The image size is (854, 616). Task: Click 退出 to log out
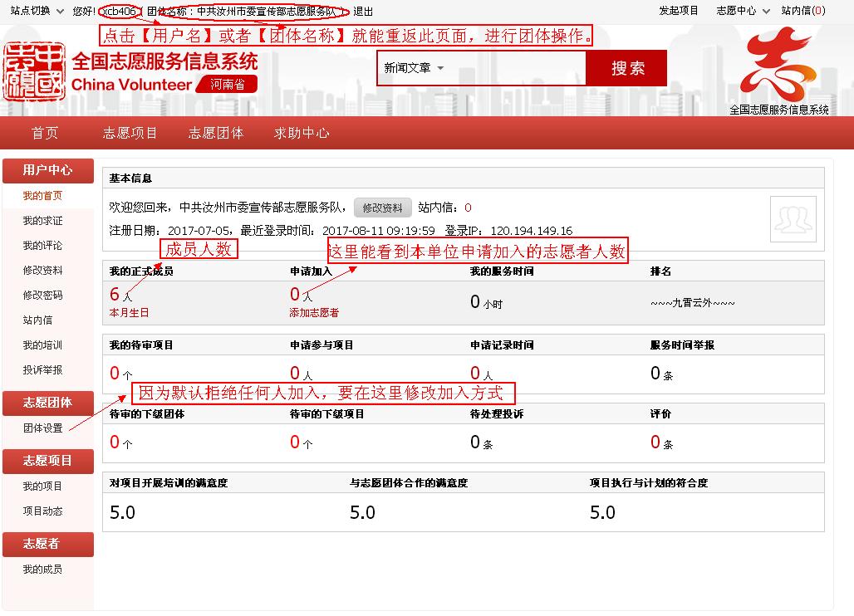(363, 11)
